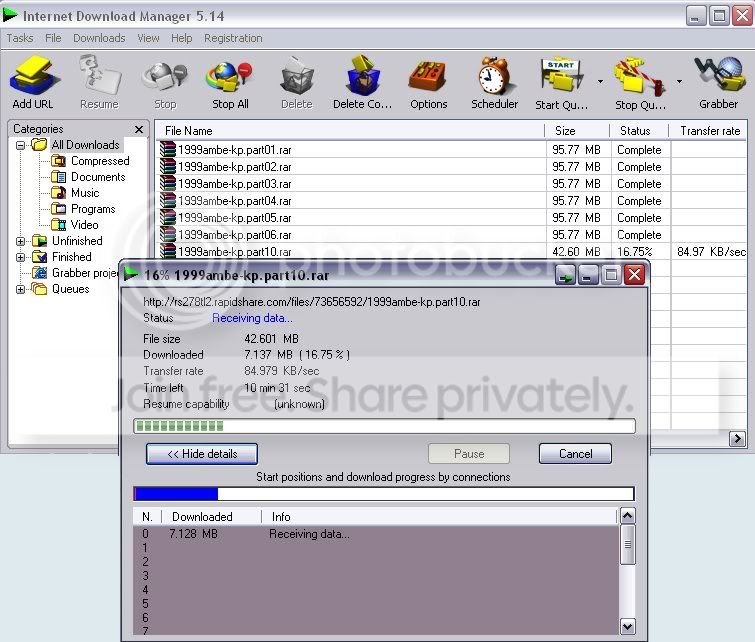The image size is (755, 642).
Task: Click the Stop All toolbar icon
Action: click(x=230, y=82)
